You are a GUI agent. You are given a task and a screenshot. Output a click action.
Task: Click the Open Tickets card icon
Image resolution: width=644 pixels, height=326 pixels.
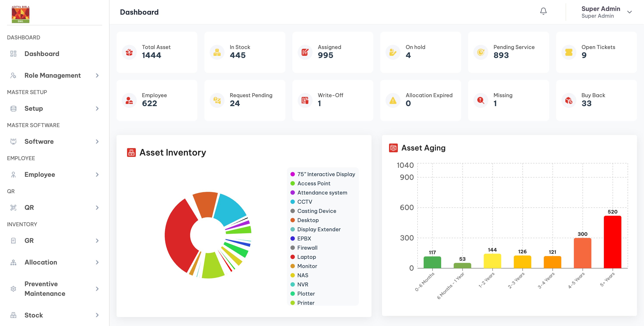point(569,52)
